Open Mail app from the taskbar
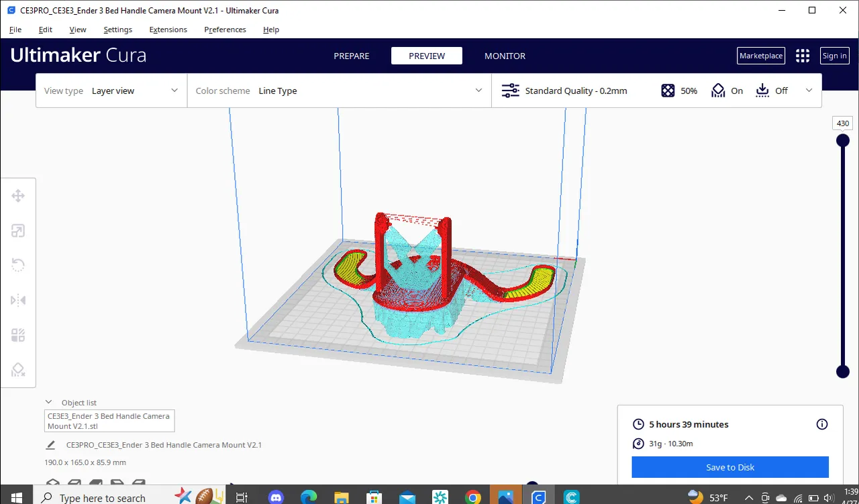This screenshot has width=859, height=504. (407, 497)
